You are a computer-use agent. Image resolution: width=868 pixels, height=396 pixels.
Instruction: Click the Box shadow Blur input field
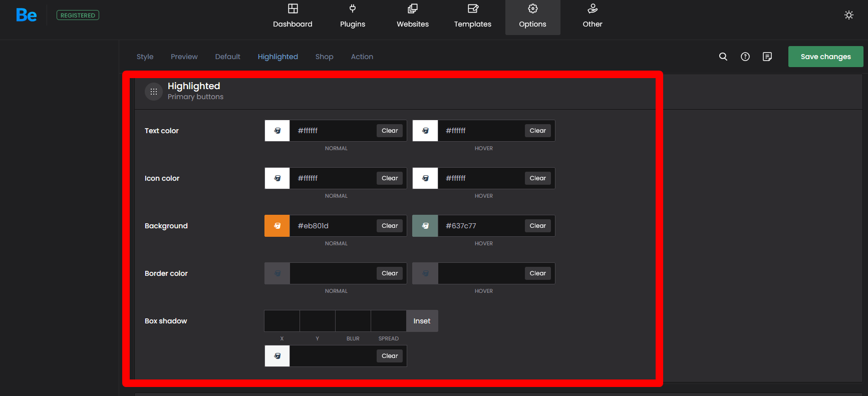(x=353, y=321)
